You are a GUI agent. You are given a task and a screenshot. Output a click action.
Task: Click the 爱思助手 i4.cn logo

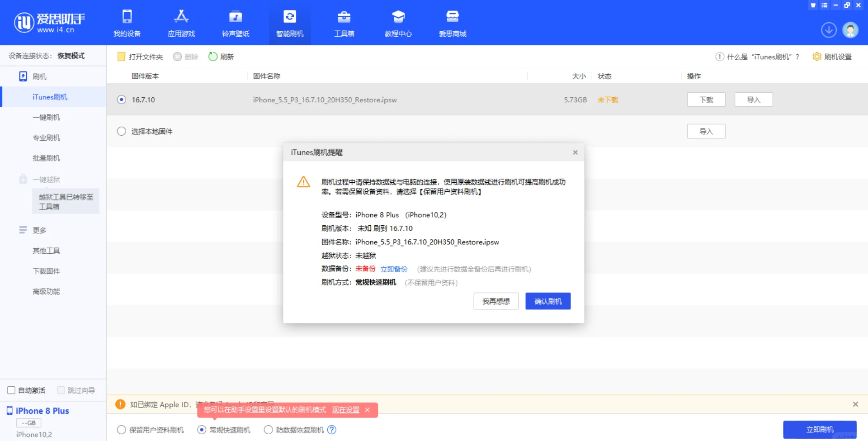click(x=49, y=23)
